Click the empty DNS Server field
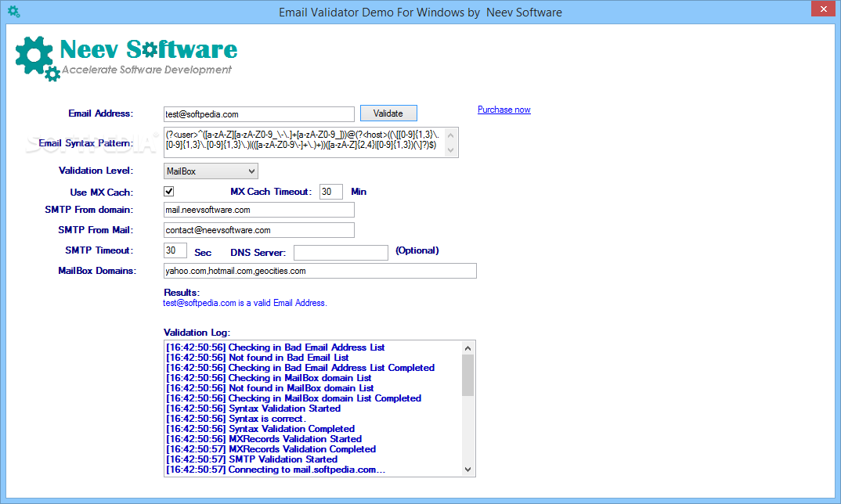This screenshot has width=841, height=504. click(x=341, y=253)
